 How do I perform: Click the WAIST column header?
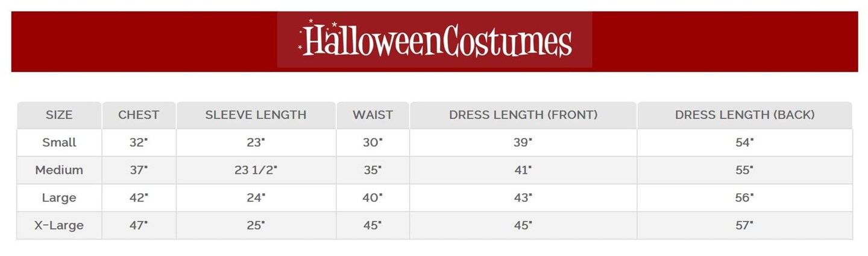(x=373, y=115)
